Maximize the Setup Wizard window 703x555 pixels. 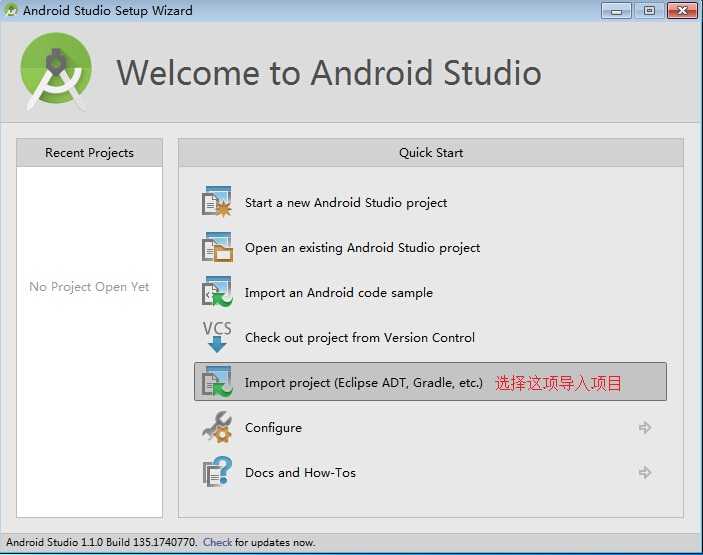point(649,11)
